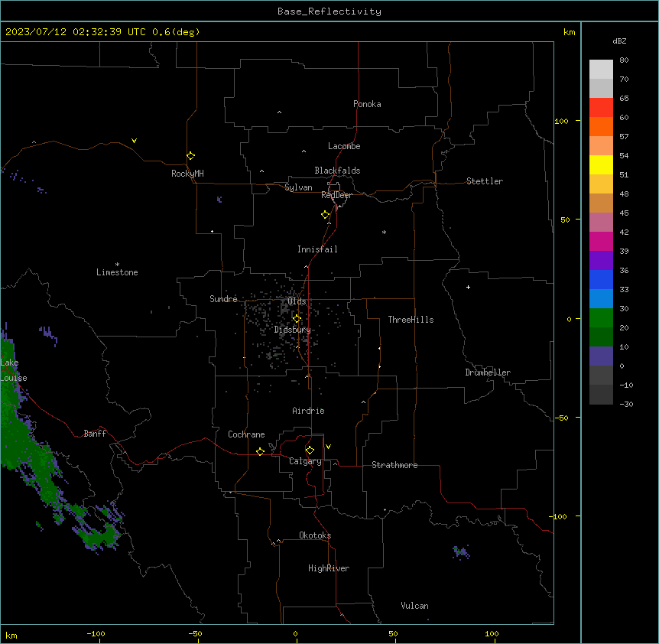
Task: Select the yellow diamond marker above Calgary label
Action: tap(310, 450)
